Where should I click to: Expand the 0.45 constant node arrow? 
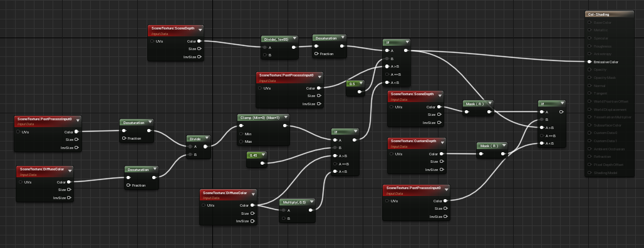[x=263, y=155]
